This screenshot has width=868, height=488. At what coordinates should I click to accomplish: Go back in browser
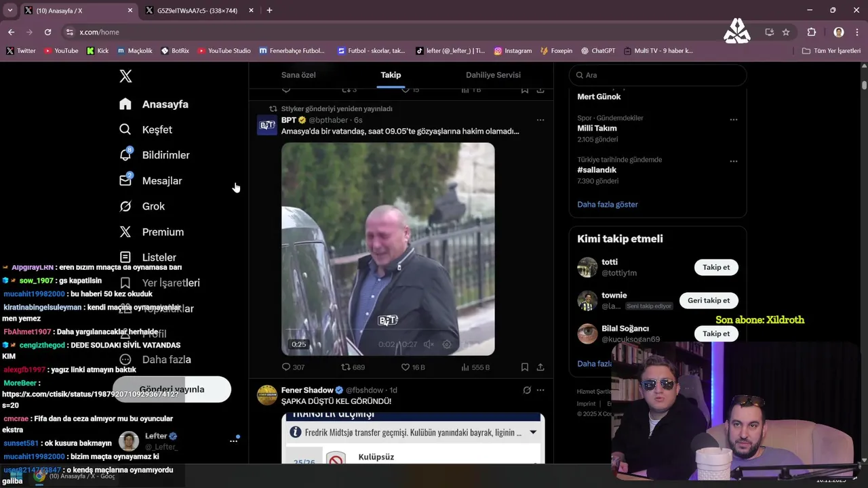[x=11, y=32]
